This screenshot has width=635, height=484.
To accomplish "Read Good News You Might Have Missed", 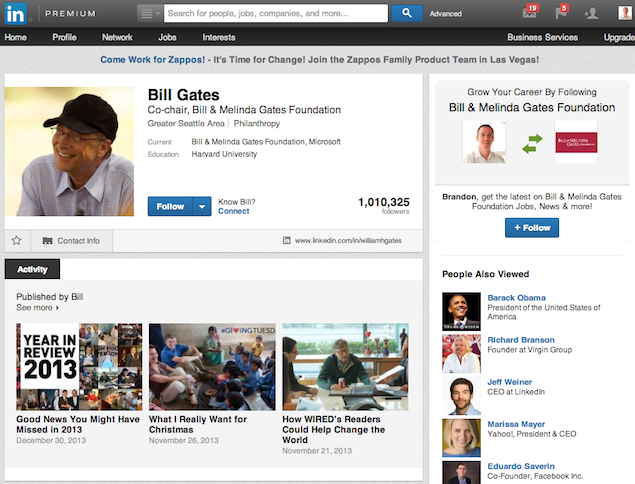I will click(78, 424).
